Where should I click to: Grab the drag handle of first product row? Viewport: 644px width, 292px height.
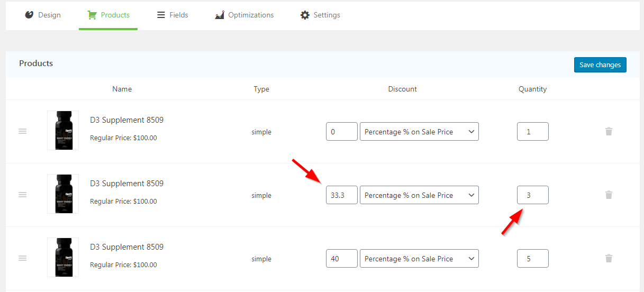[x=23, y=131]
